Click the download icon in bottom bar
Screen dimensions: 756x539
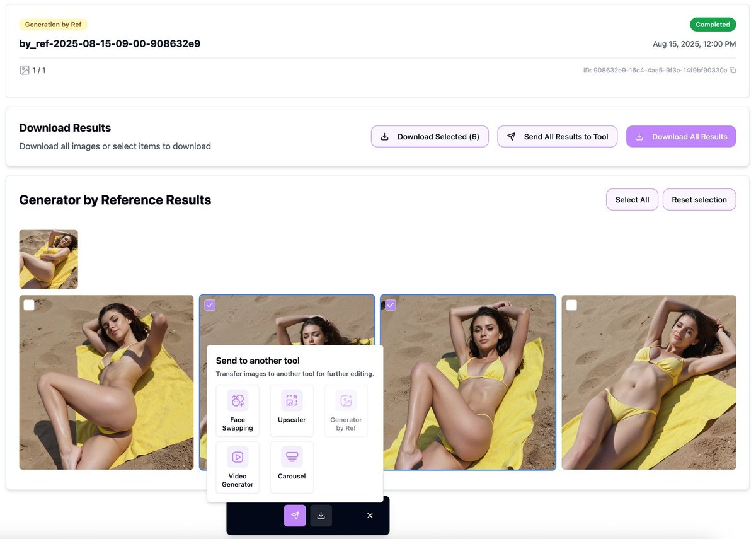[321, 516]
